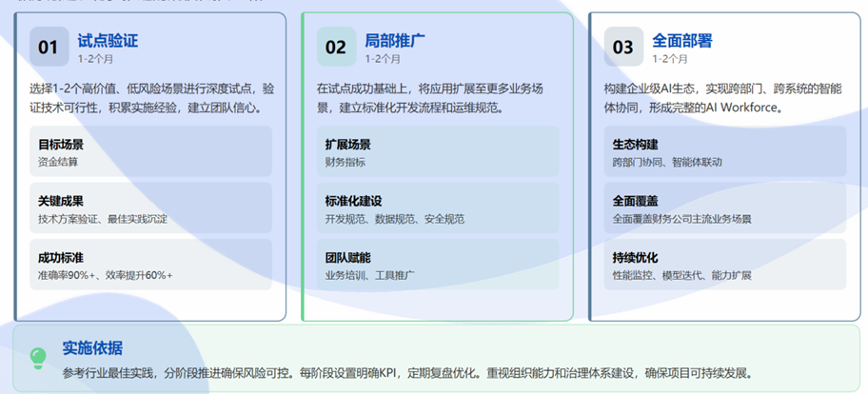Click the 全面覆盖 card
The width and height of the screenshot is (868, 394).
(725, 208)
